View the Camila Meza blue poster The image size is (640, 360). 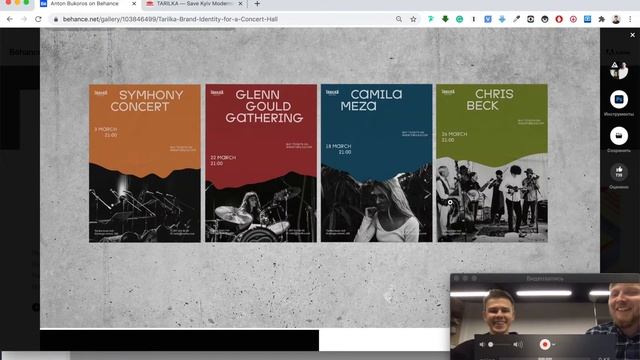[376, 163]
